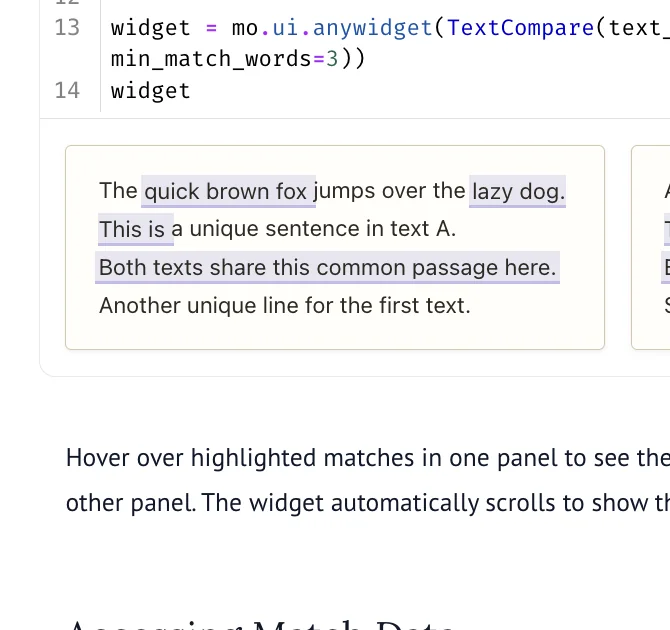Click the word "The" in the first panel
This screenshot has height=630, width=670.
(x=118, y=191)
